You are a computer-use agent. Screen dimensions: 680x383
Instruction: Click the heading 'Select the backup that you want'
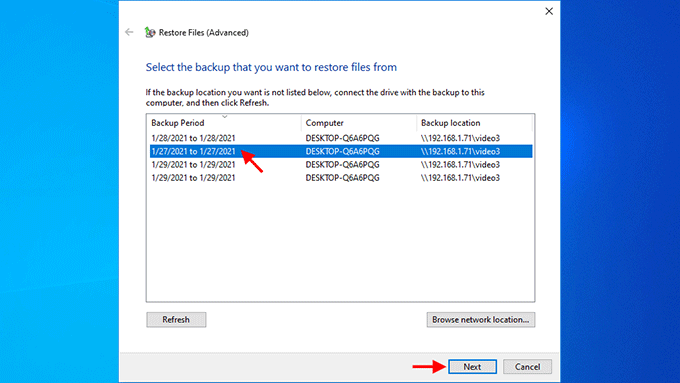pos(271,67)
